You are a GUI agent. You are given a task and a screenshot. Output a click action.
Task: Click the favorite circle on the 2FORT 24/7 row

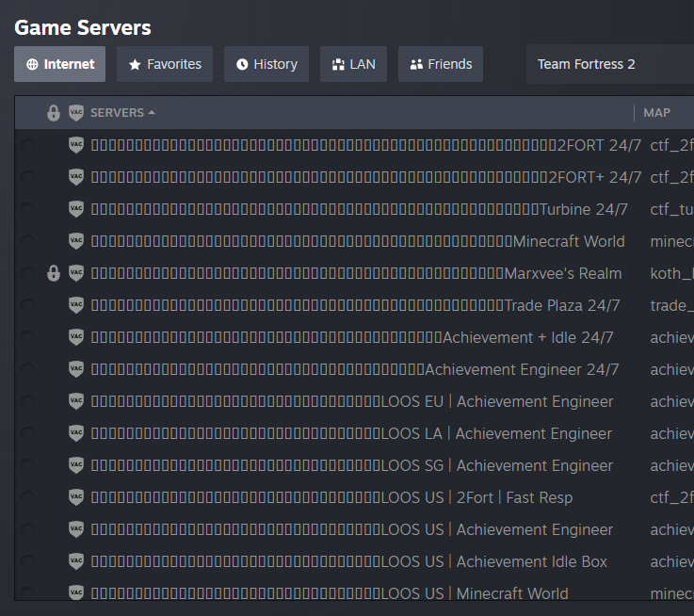tap(28, 145)
